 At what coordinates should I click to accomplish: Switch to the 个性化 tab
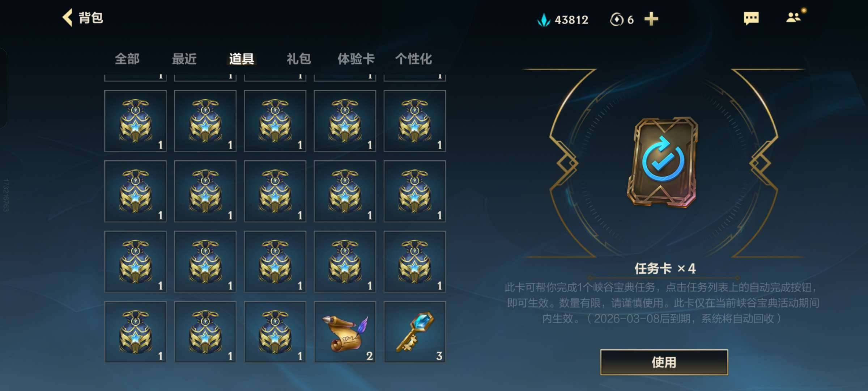click(413, 59)
